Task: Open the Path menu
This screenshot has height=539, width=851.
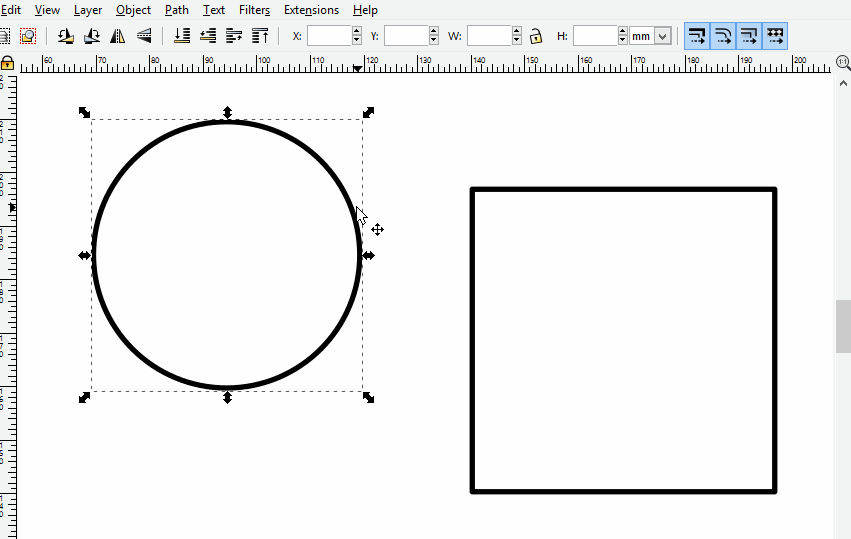Action: pos(177,10)
